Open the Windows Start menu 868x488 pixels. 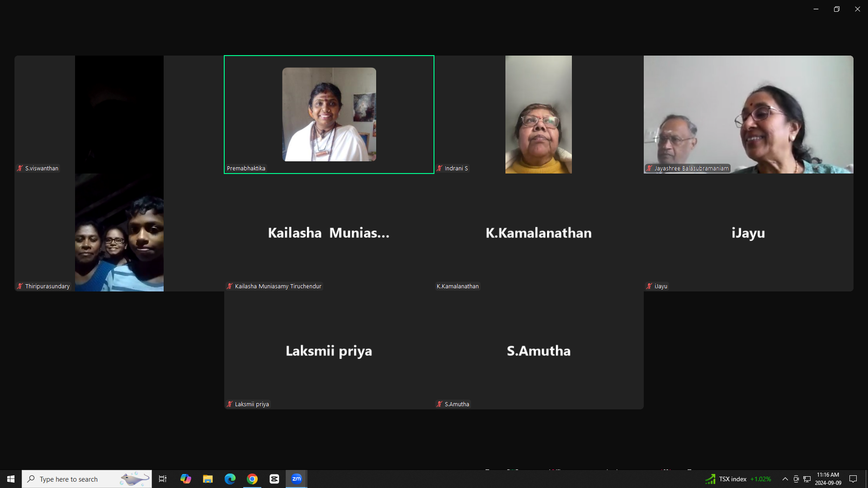point(11,479)
